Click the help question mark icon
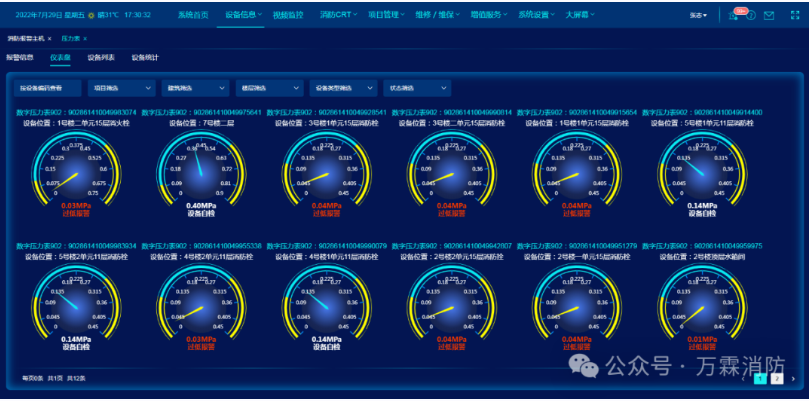The width and height of the screenshot is (809, 401). [751, 15]
